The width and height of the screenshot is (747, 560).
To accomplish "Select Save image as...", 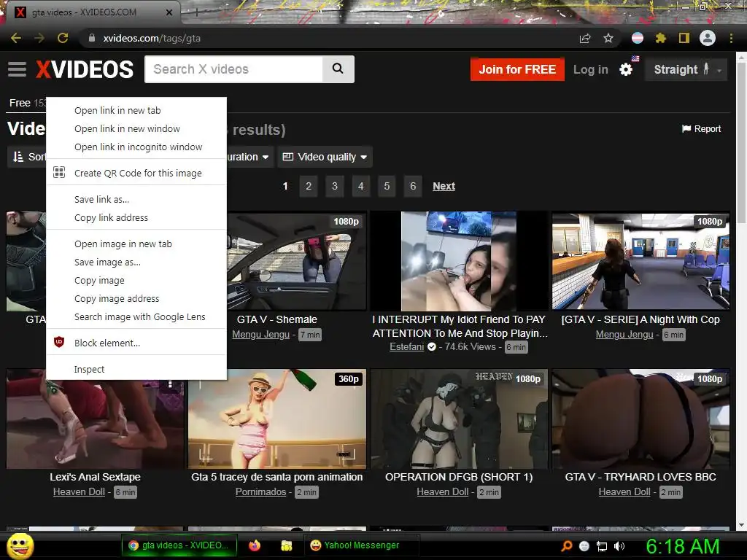I will point(136,262).
